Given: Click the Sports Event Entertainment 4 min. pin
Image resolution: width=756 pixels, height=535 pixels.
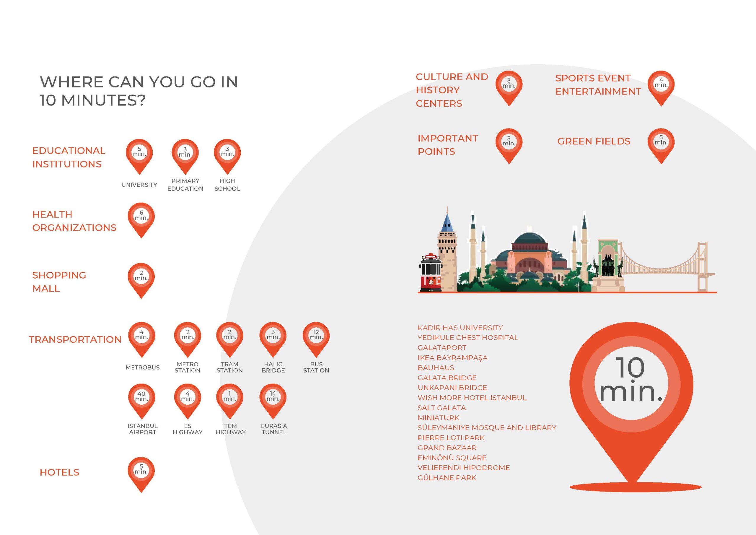Looking at the screenshot, I should tap(661, 88).
